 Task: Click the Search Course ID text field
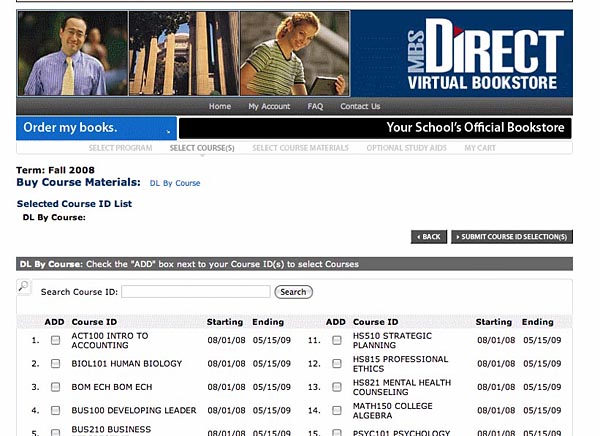click(x=196, y=292)
